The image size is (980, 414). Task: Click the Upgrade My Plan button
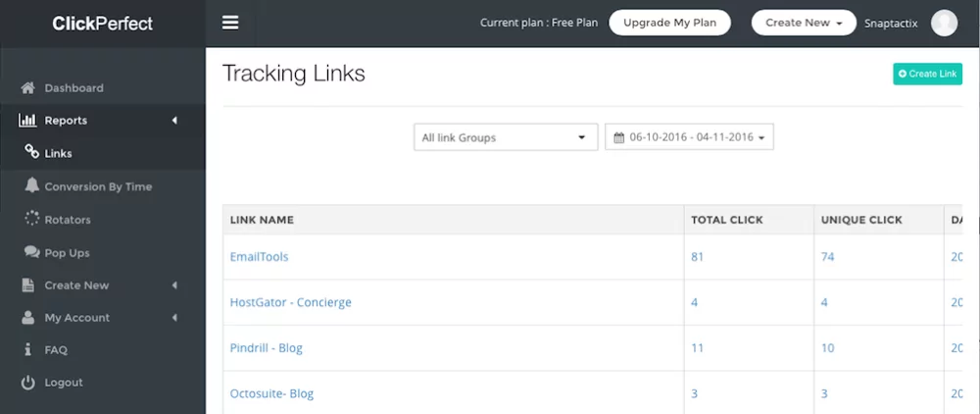670,24
